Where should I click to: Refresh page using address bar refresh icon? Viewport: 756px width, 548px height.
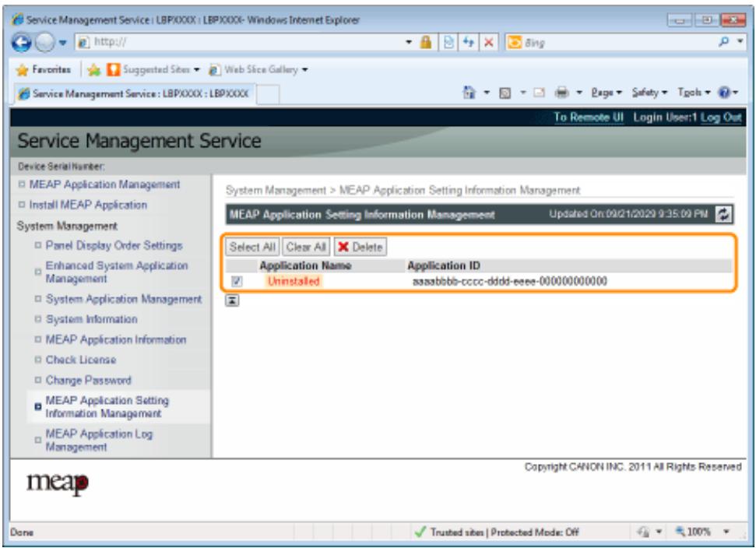(x=469, y=42)
